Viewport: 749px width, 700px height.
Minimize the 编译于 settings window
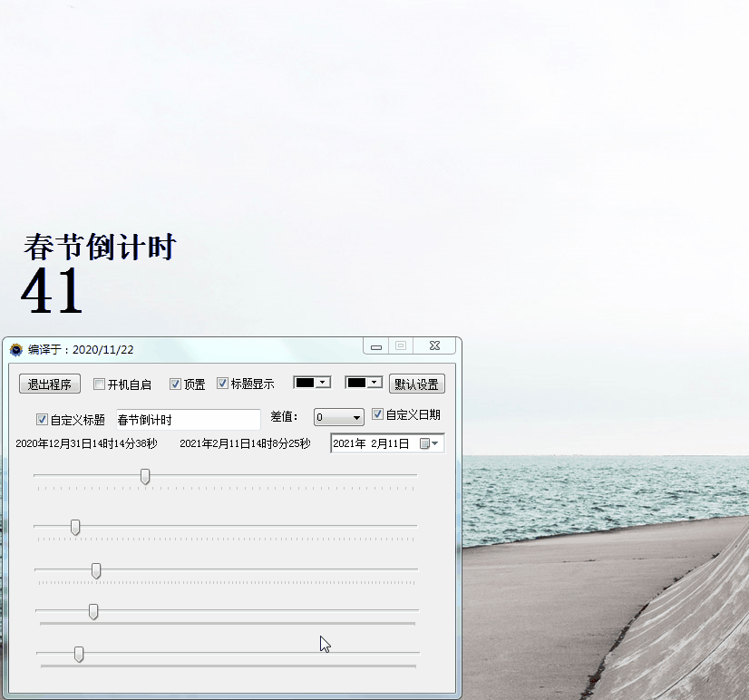[x=376, y=346]
